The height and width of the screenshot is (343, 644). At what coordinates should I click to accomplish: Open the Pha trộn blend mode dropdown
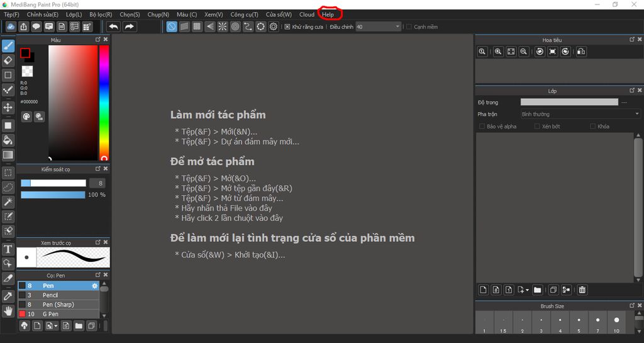point(580,115)
